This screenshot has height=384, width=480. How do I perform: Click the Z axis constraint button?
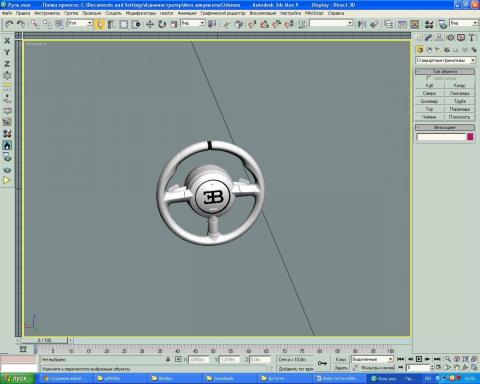[7, 64]
